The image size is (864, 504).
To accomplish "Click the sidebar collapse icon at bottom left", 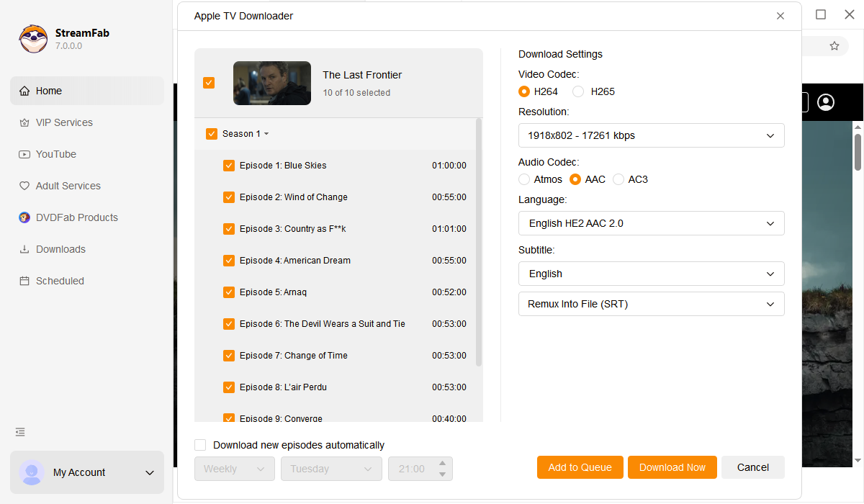I will (x=19, y=432).
